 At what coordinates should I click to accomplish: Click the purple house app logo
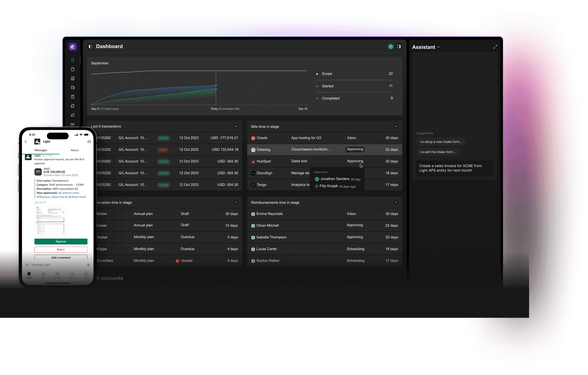pyautogui.click(x=73, y=47)
